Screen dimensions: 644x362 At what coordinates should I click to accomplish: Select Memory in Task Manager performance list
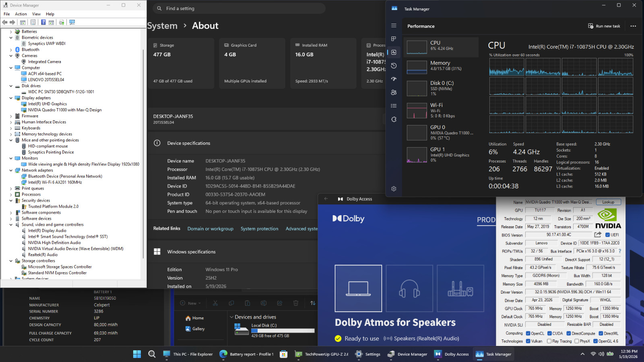[x=441, y=67]
